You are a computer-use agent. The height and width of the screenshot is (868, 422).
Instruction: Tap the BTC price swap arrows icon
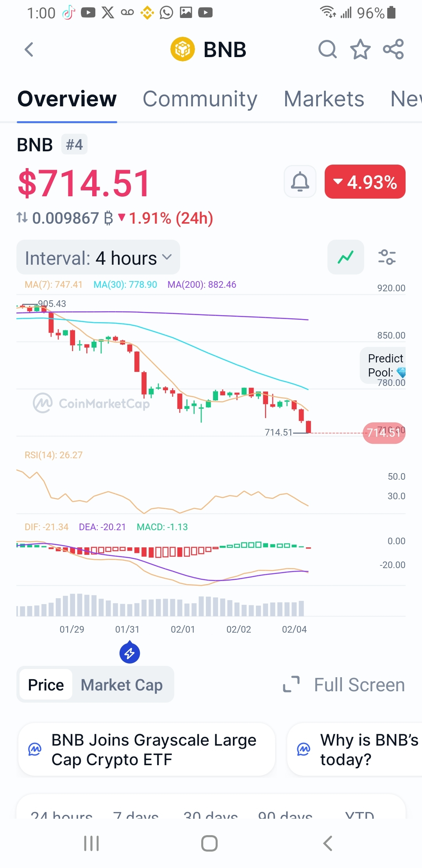coord(22,218)
